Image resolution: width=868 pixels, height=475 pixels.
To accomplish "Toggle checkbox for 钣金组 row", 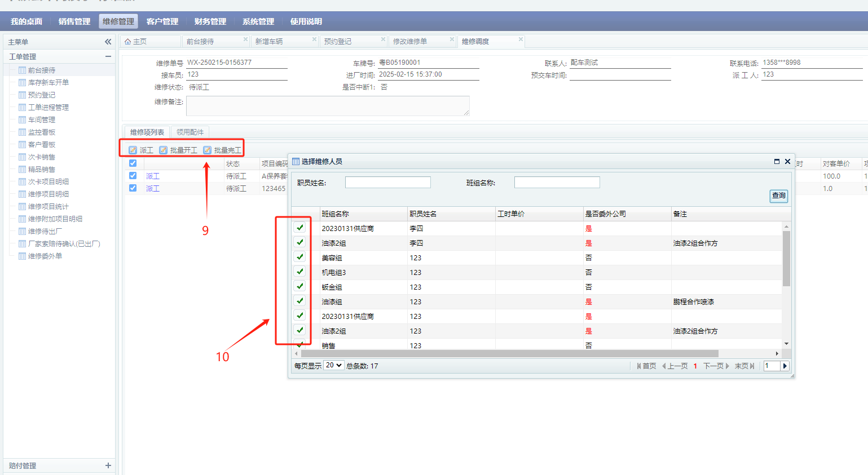I will pos(300,286).
